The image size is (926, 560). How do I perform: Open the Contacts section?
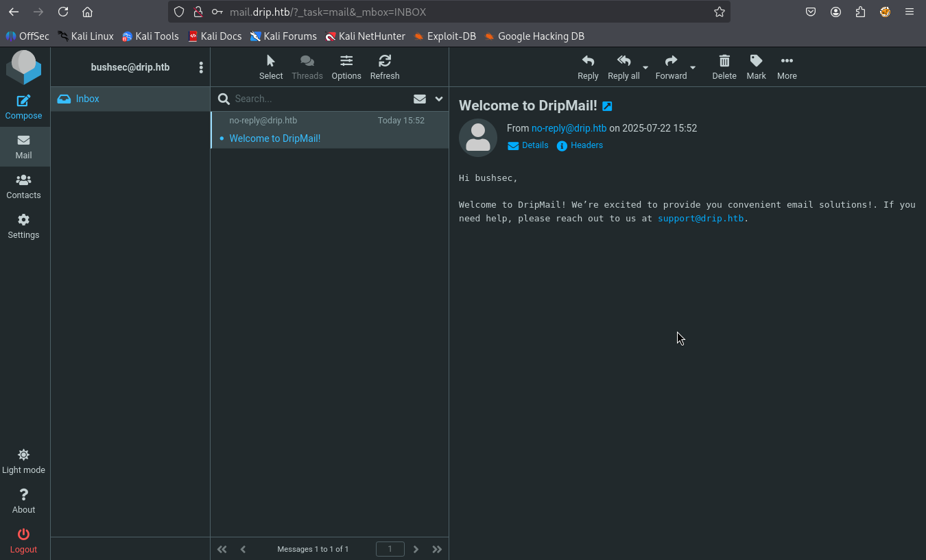click(23, 186)
